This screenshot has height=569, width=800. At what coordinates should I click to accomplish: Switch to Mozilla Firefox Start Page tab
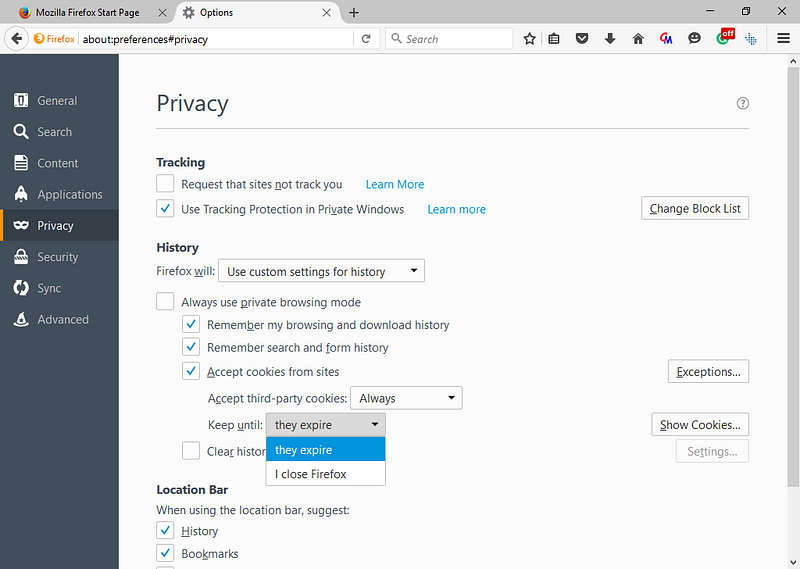pos(87,13)
